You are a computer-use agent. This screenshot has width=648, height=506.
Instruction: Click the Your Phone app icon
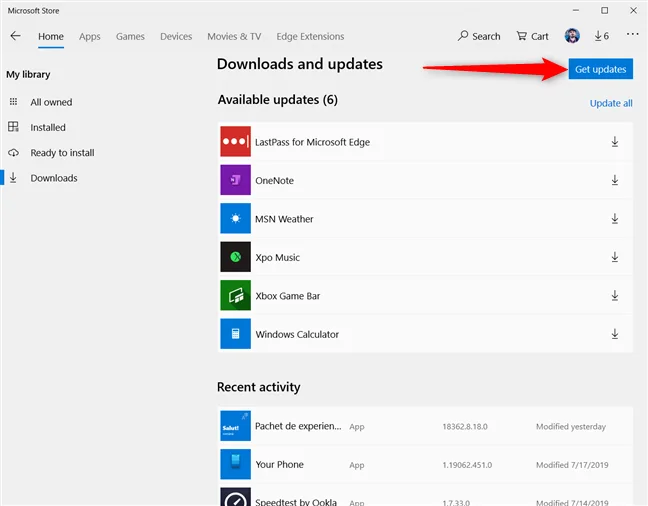coord(236,464)
